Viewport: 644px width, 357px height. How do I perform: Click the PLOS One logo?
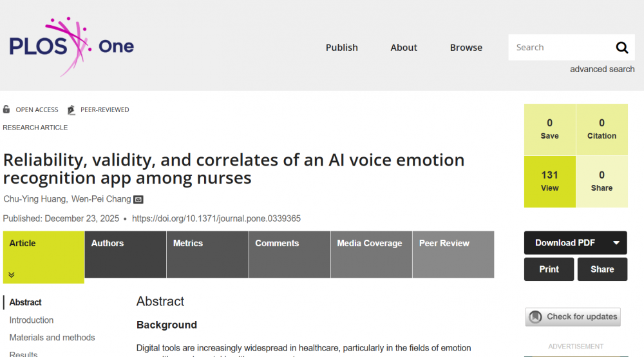coord(71,46)
